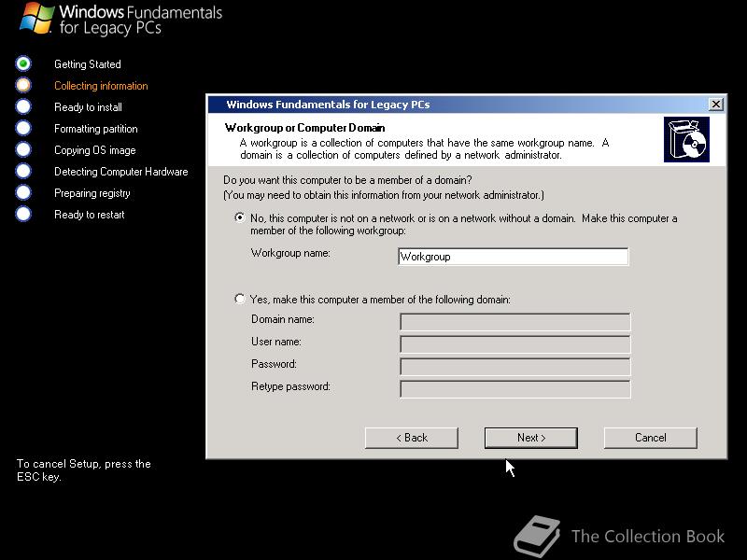
Task: Click the 'Retype password:' label
Action: pos(290,386)
